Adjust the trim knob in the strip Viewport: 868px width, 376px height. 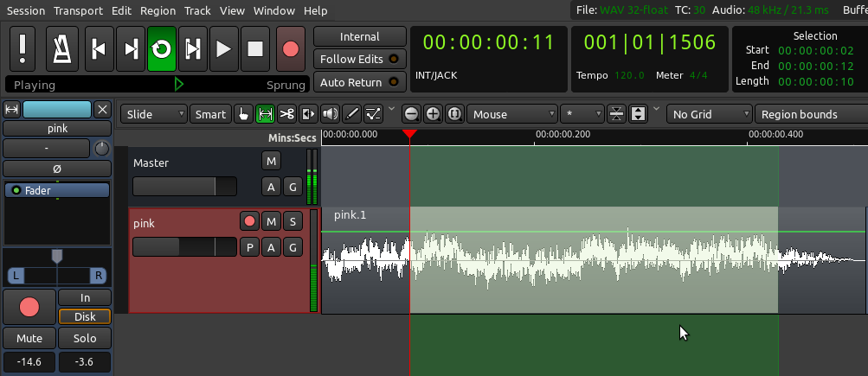pos(102,148)
